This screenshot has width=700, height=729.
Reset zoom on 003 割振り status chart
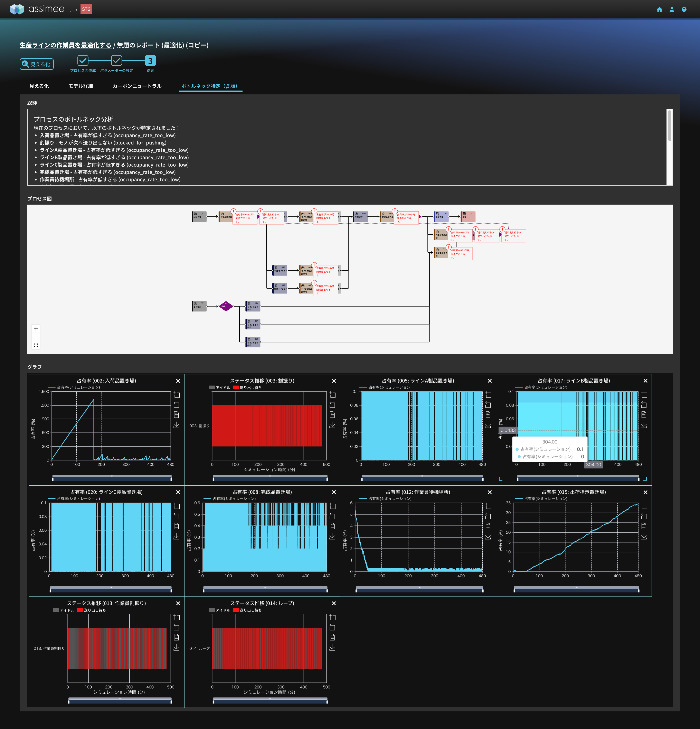tap(332, 405)
